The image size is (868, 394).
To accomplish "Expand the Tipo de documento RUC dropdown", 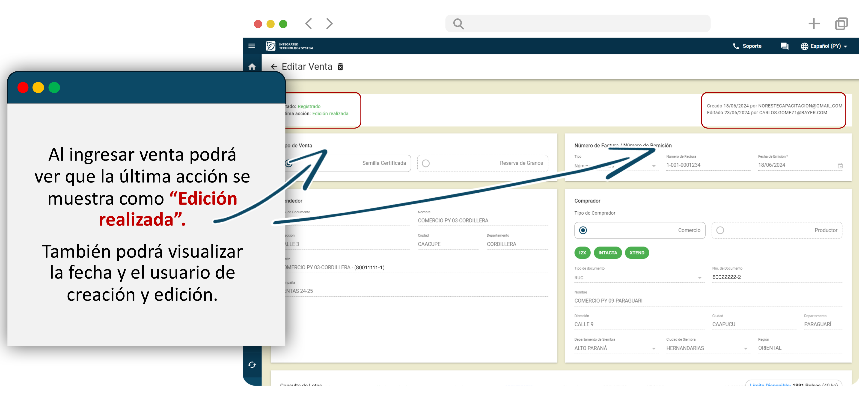I will [699, 278].
